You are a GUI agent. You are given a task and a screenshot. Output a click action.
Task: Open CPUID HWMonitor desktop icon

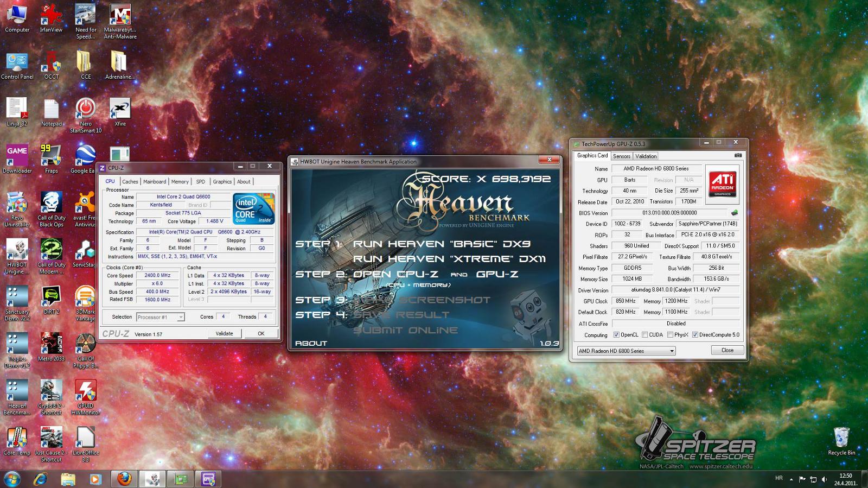(x=85, y=397)
